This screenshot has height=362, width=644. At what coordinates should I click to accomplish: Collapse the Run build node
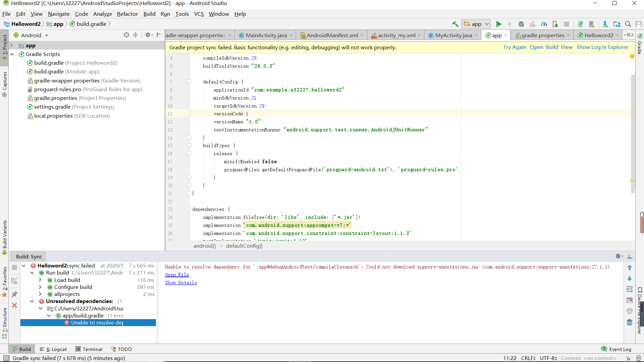(x=32, y=273)
